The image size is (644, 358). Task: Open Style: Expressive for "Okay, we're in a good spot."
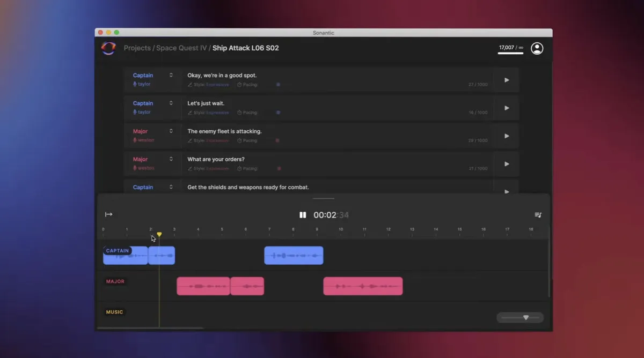(208, 85)
